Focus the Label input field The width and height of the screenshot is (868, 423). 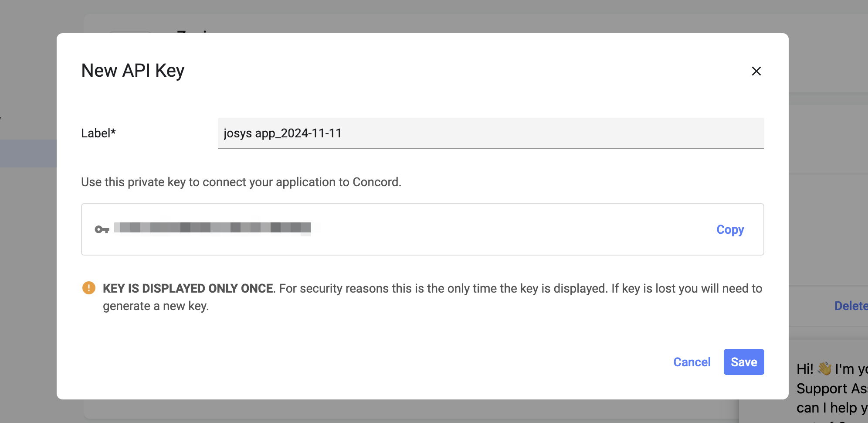click(x=491, y=133)
